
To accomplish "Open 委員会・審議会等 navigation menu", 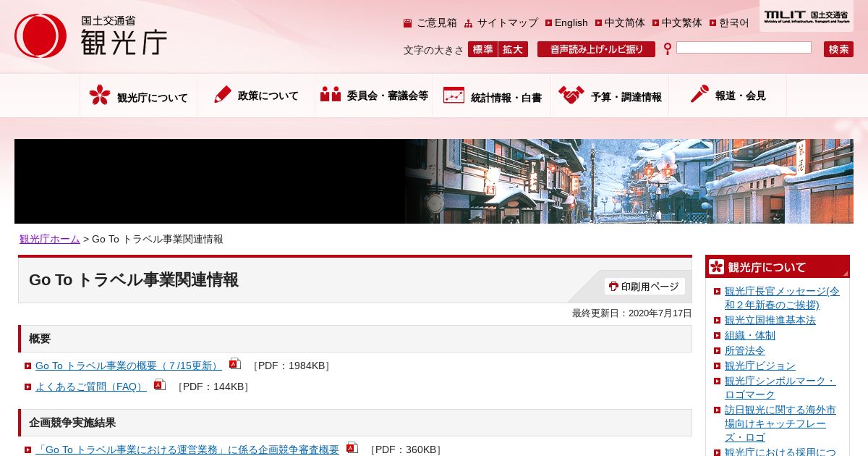I will [374, 95].
